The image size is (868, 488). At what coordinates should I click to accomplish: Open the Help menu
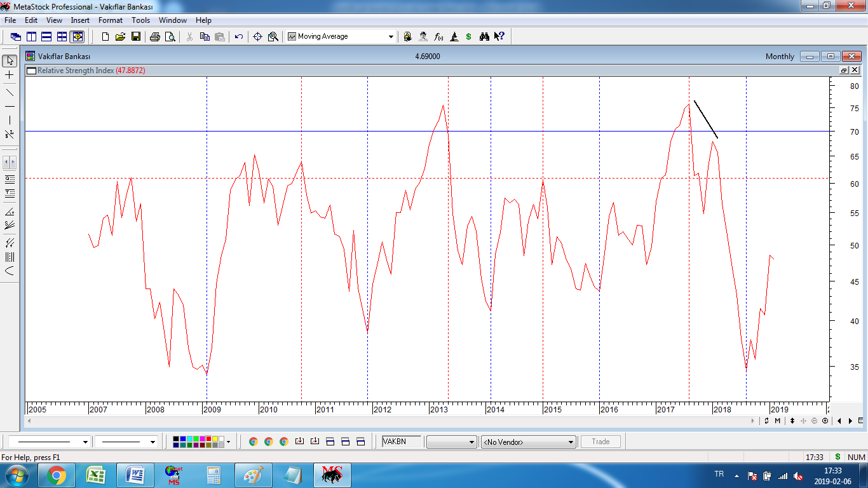203,20
